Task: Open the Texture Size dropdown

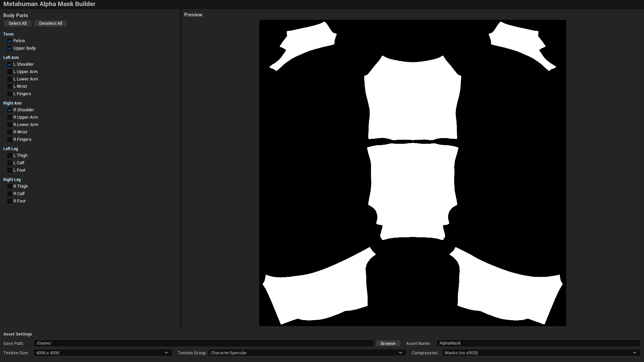Action: point(103,353)
